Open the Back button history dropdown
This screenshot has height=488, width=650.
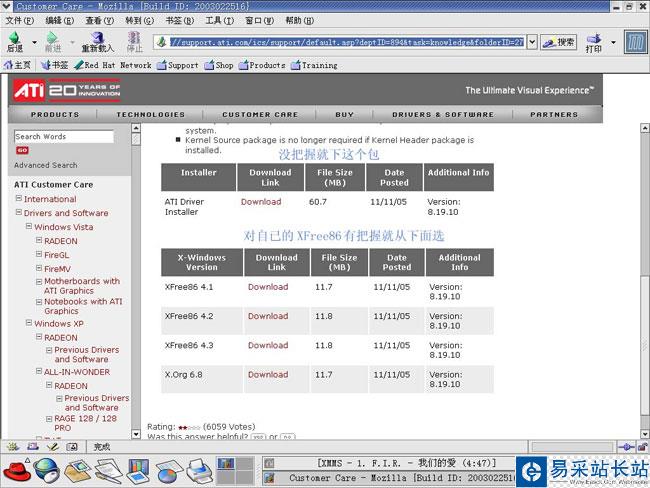[x=34, y=42]
